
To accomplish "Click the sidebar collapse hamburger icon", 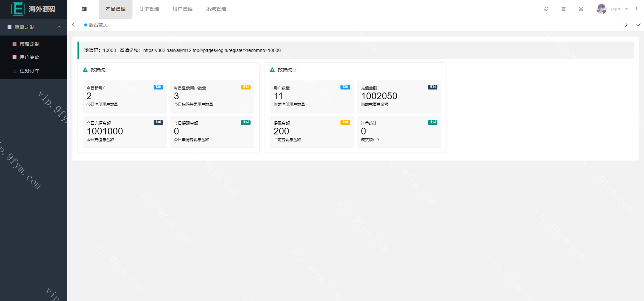I will 84,9.
